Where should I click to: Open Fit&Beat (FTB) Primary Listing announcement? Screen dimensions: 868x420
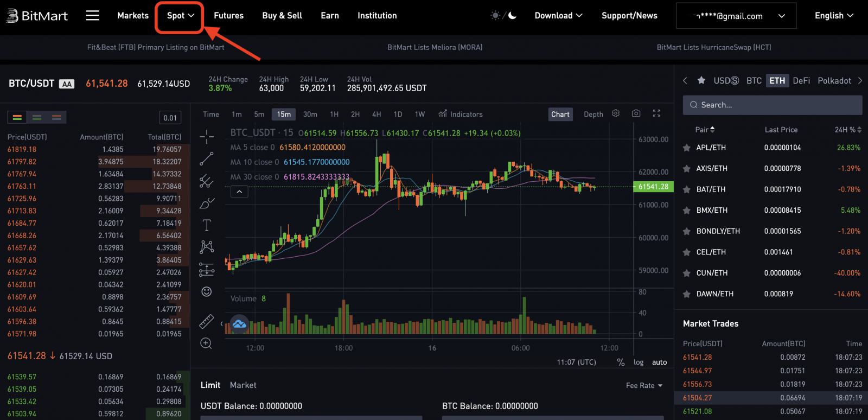click(x=156, y=47)
